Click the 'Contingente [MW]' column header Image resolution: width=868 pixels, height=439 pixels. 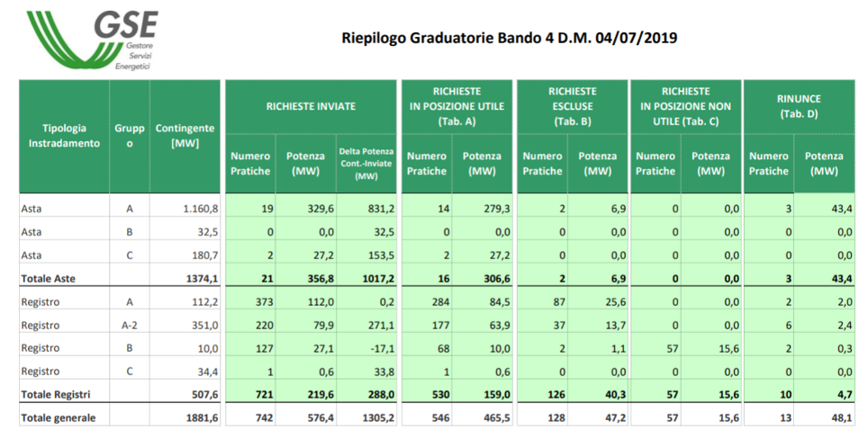[185, 136]
